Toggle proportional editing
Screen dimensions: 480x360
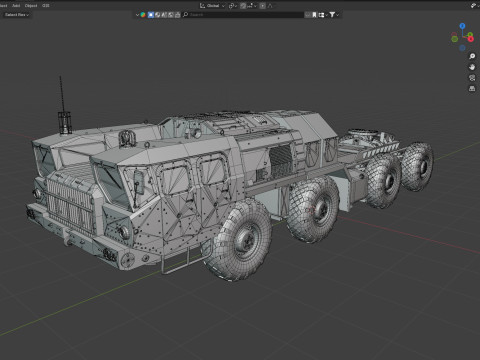263,6
